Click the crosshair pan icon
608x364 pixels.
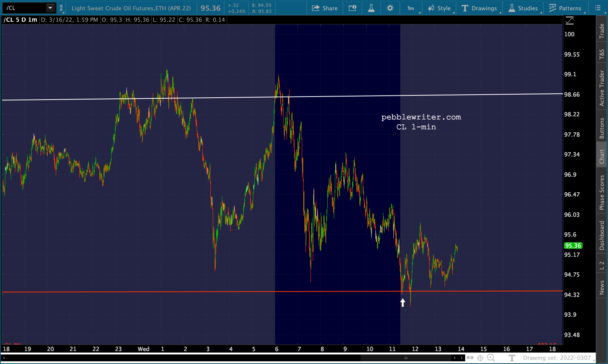pyautogui.click(x=480, y=358)
